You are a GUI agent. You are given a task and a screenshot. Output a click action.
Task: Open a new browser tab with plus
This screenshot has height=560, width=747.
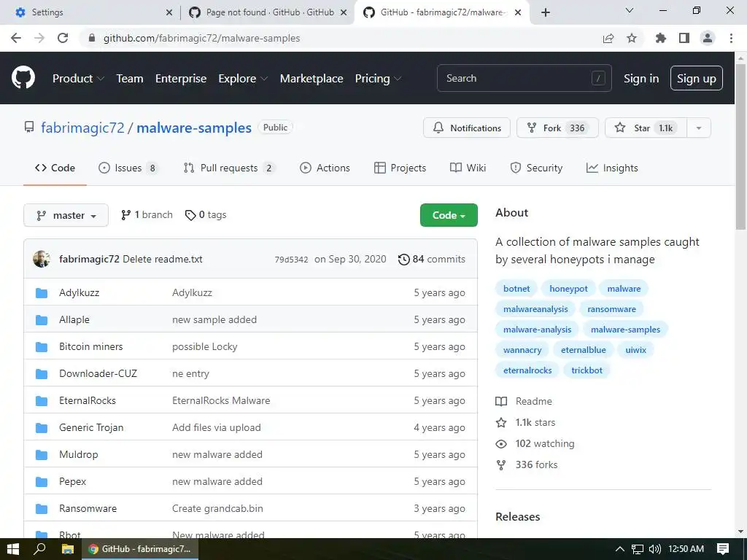[546, 12]
